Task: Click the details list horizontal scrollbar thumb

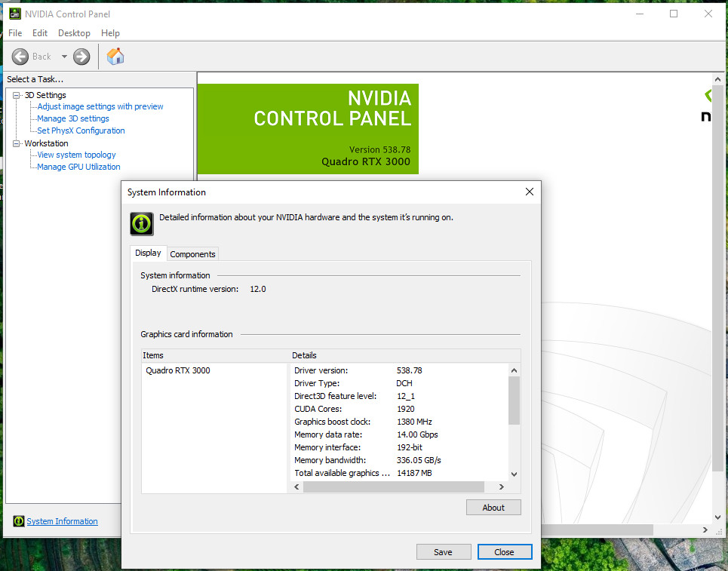Action: tap(394, 487)
